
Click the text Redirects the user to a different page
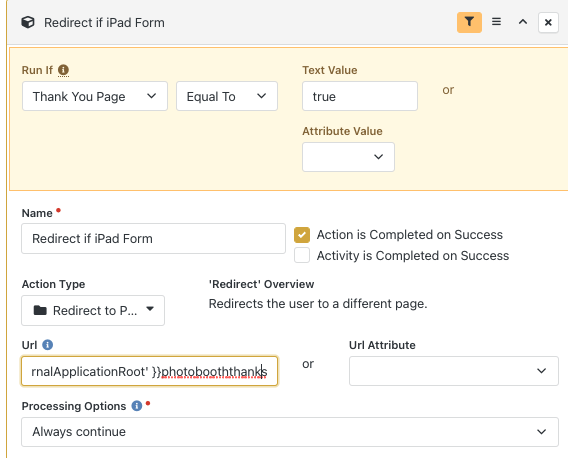(x=318, y=304)
